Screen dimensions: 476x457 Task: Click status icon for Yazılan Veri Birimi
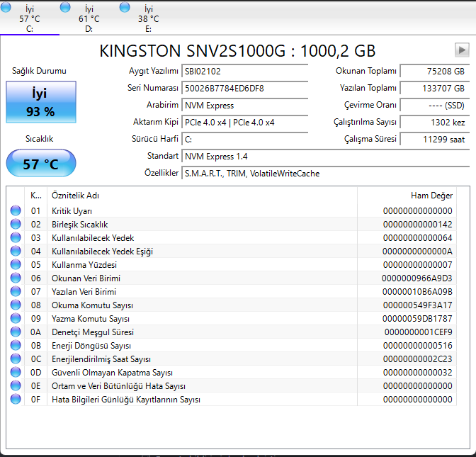(16, 292)
